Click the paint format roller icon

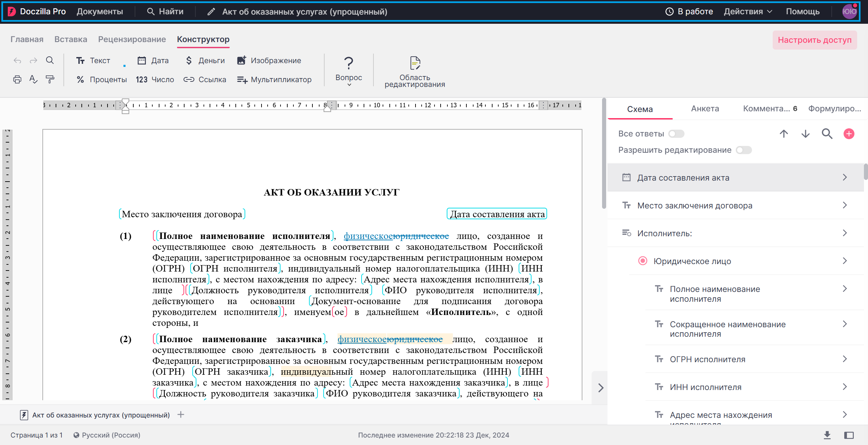[50, 79]
